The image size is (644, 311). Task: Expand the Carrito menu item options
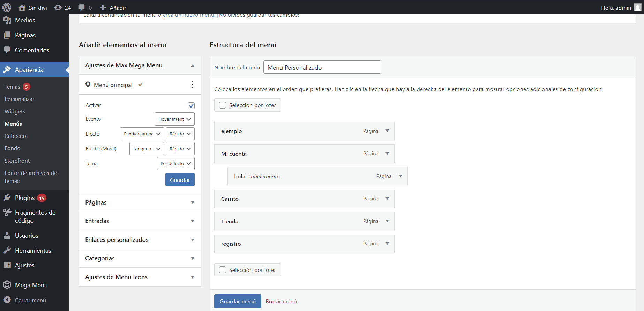click(387, 199)
